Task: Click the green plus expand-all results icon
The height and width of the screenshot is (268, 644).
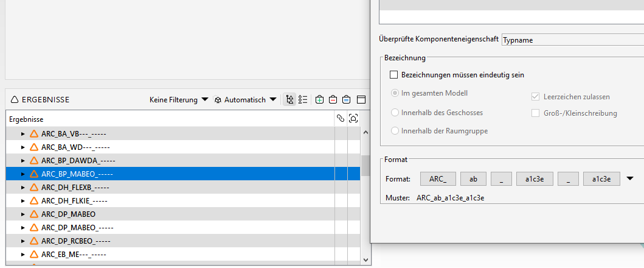Action: [x=320, y=100]
